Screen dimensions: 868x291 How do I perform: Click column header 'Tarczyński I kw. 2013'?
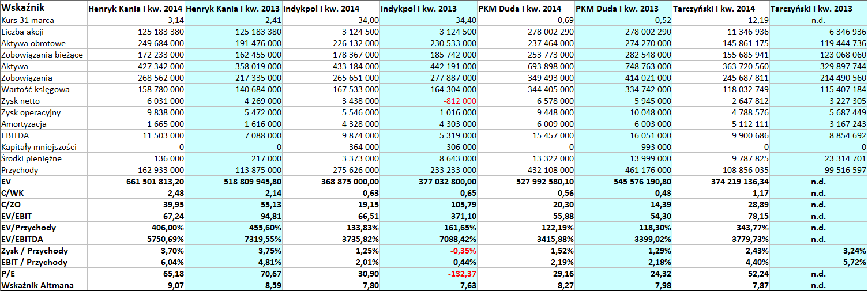click(x=818, y=8)
